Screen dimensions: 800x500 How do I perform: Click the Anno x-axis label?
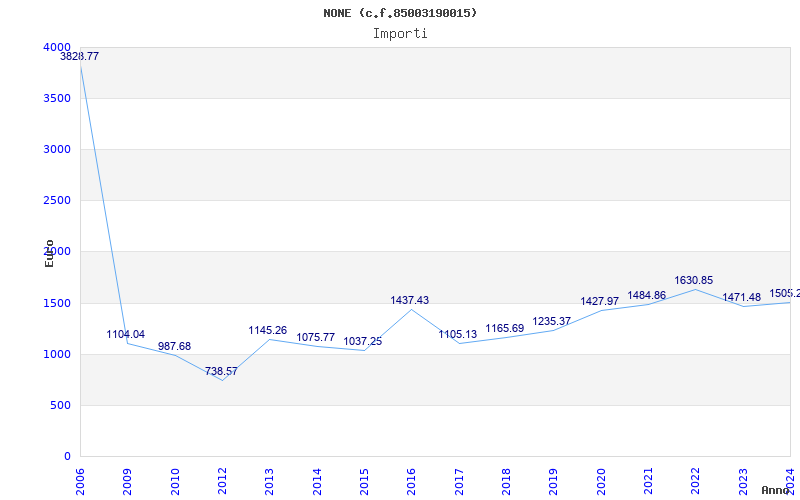[x=776, y=490]
